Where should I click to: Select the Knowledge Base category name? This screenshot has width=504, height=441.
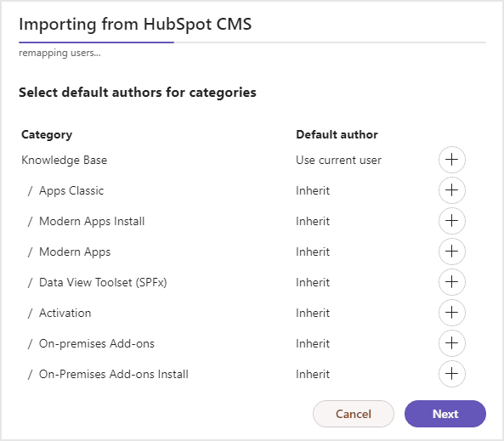pyautogui.click(x=65, y=160)
